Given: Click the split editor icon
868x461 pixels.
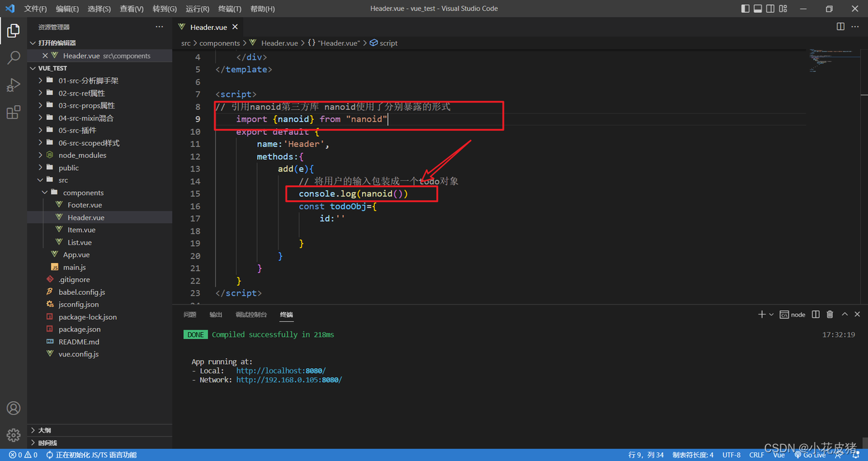Looking at the screenshot, I should tap(840, 26).
